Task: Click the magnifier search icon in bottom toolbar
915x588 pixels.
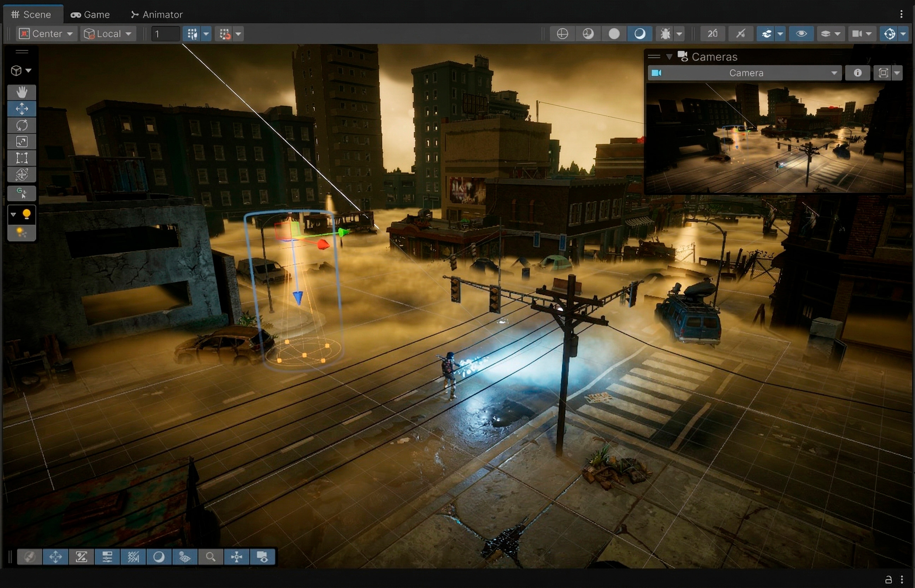Action: tap(210, 557)
